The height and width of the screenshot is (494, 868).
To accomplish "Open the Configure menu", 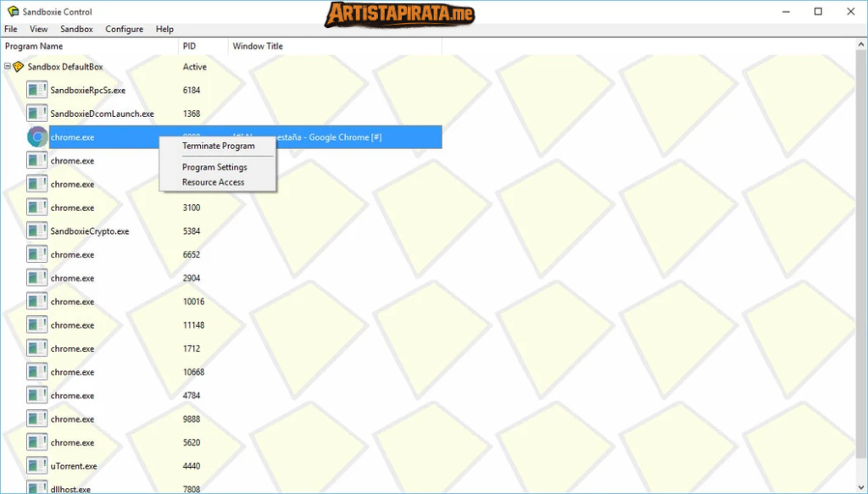I will tap(124, 29).
